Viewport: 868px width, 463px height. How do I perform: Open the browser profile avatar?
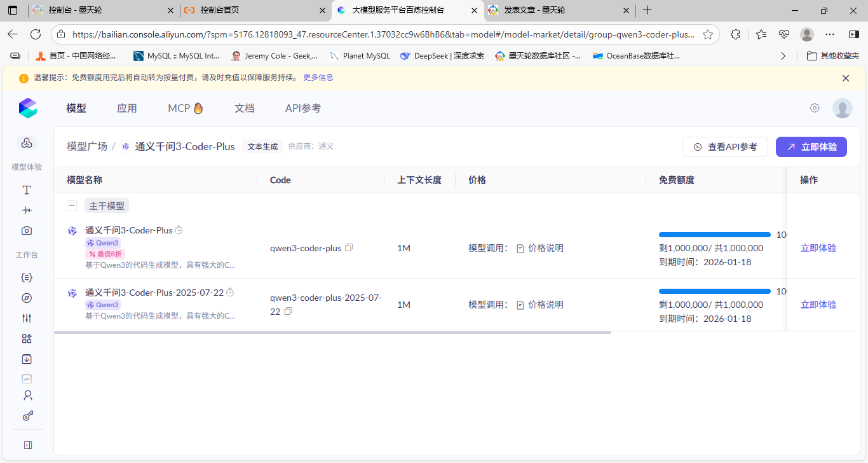[807, 34]
